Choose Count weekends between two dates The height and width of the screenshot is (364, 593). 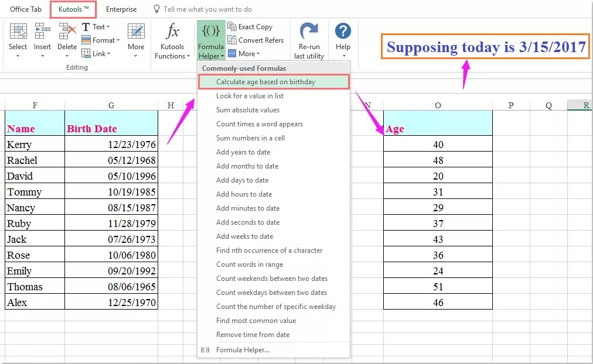[x=274, y=279]
